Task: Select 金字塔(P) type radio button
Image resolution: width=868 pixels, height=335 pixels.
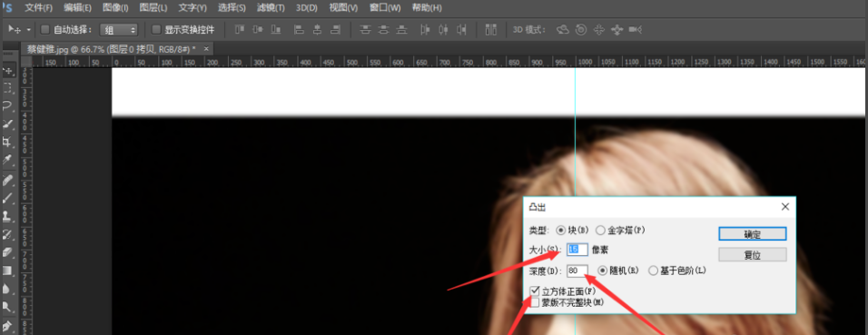Action: click(x=600, y=230)
